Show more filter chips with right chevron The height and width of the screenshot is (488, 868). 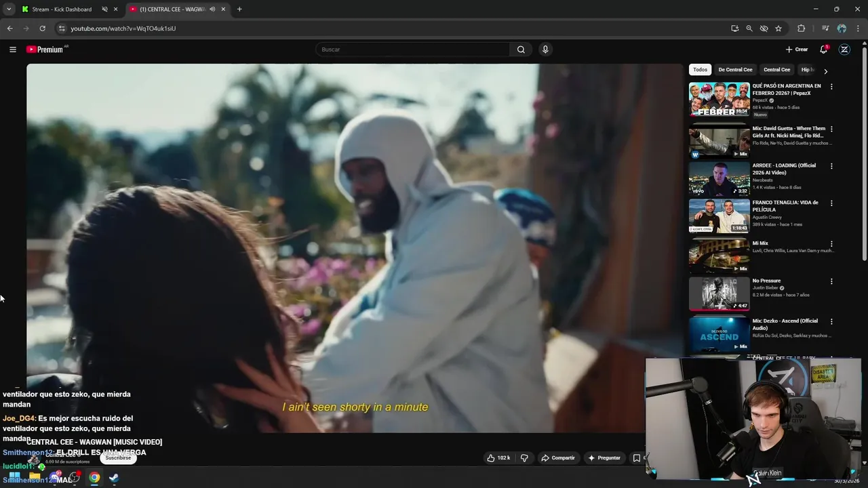pos(825,70)
